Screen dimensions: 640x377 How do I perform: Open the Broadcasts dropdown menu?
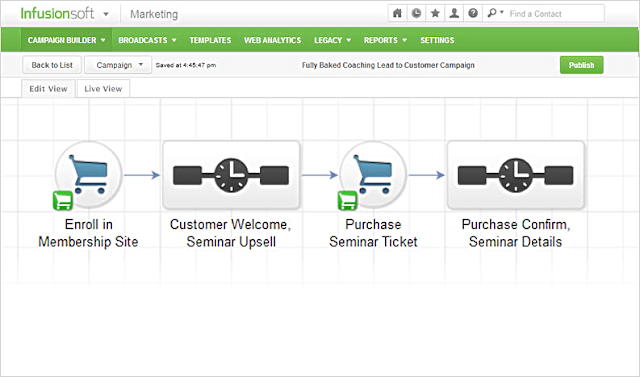[147, 40]
